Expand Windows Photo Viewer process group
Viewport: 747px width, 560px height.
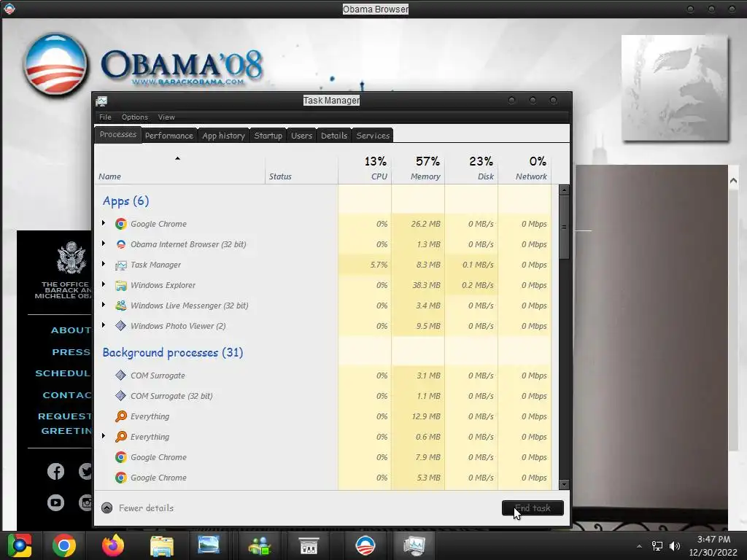pos(104,325)
